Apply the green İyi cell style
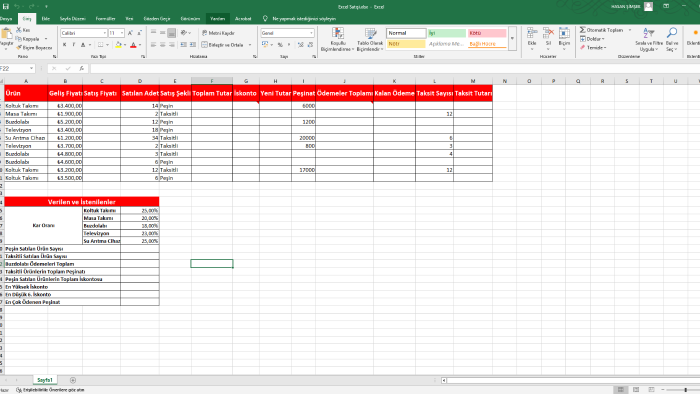Screen dimensions: 700x394 tap(446, 33)
